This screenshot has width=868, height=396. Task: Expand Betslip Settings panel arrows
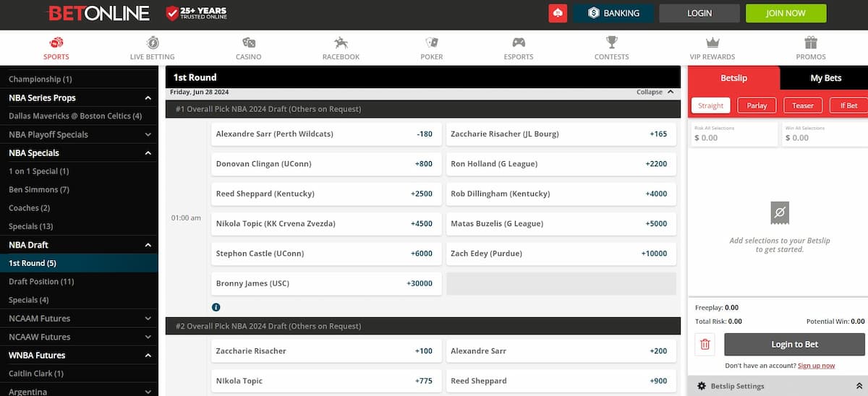859,386
